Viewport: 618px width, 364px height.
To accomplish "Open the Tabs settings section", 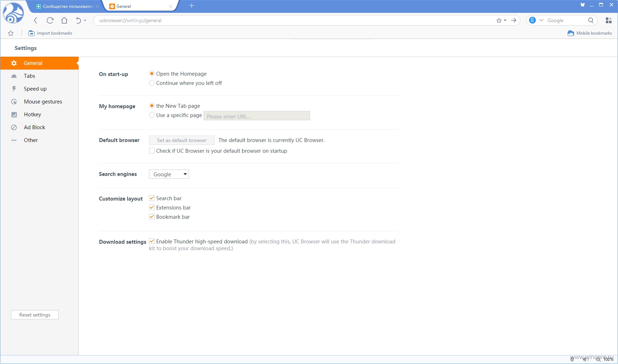I will (39, 76).
